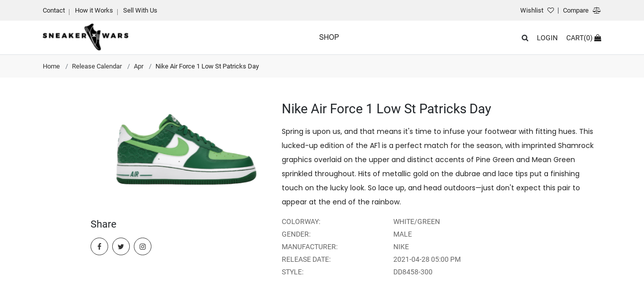The height and width of the screenshot is (293, 644).
Task: Click the Compare text link
Action: pos(576,11)
